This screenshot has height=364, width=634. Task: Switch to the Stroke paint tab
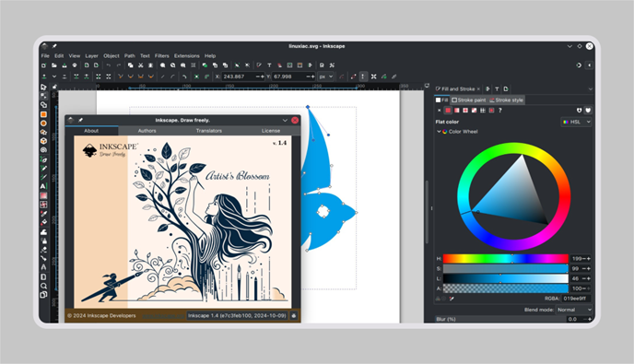pyautogui.click(x=469, y=100)
